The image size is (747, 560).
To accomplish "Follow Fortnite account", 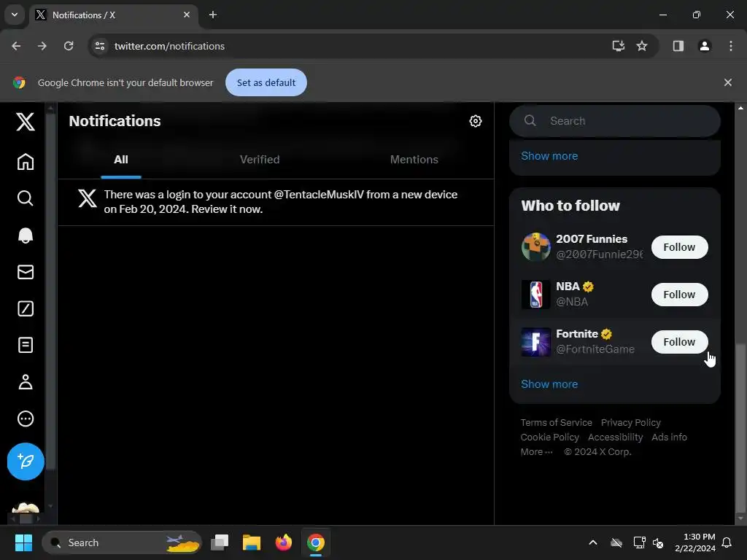I will click(679, 342).
